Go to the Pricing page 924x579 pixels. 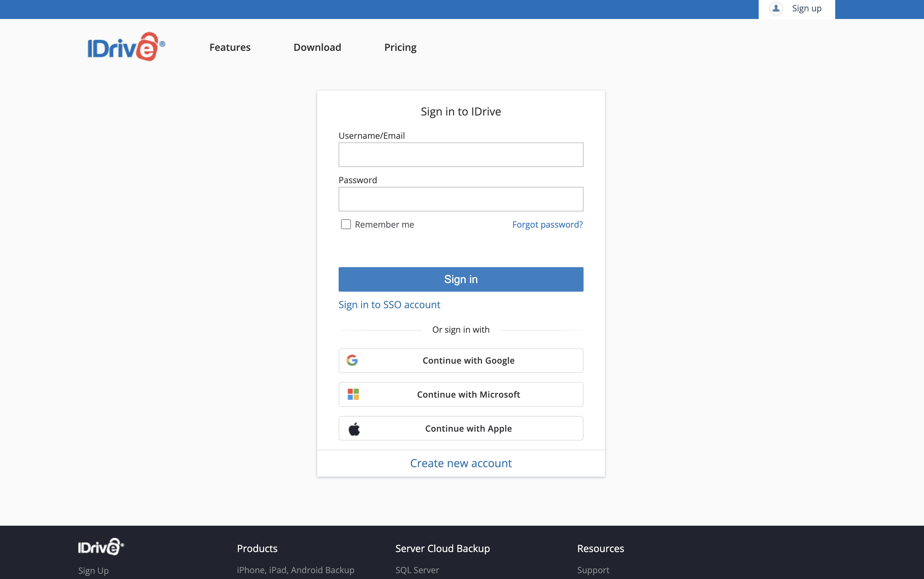400,47
